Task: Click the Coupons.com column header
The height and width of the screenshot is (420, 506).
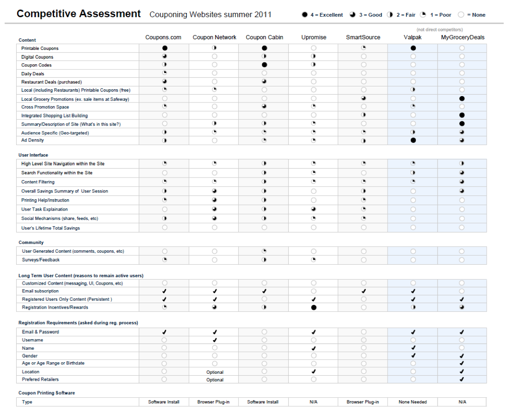Action: tap(163, 37)
